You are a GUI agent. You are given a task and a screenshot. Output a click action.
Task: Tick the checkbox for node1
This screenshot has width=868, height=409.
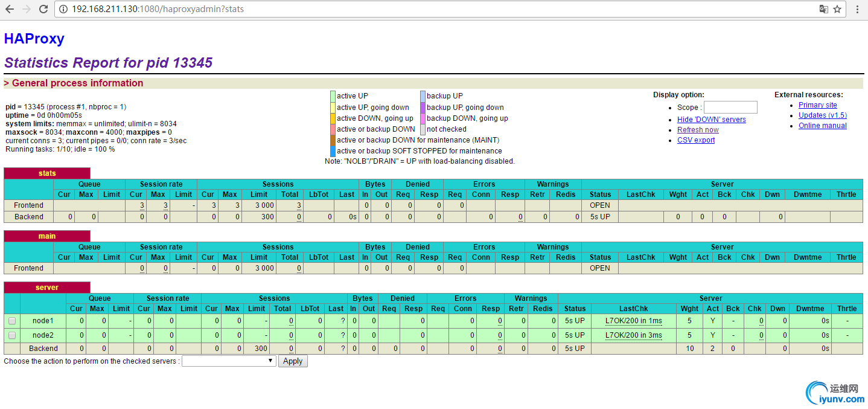point(12,321)
